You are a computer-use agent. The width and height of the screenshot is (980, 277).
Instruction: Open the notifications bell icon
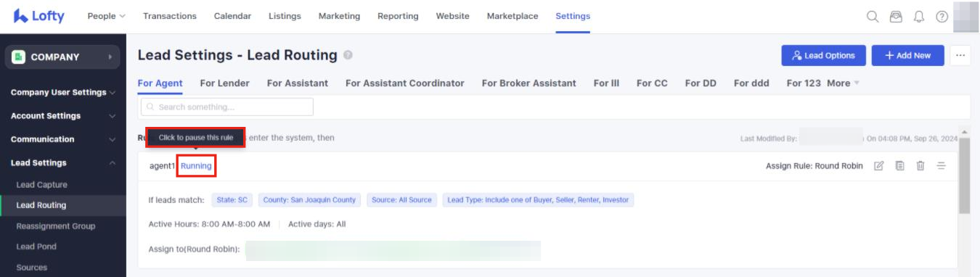pos(919,17)
